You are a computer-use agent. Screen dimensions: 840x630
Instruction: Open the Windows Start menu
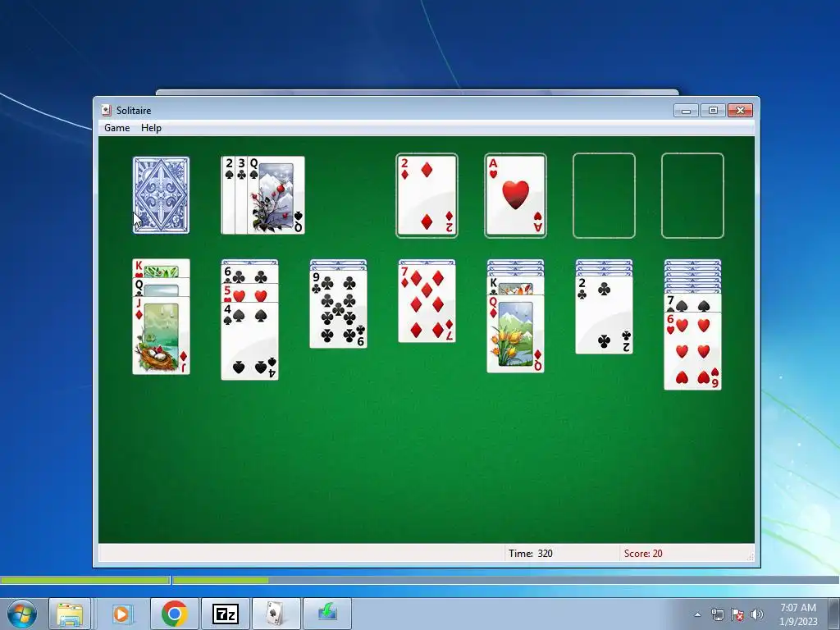[x=22, y=614]
